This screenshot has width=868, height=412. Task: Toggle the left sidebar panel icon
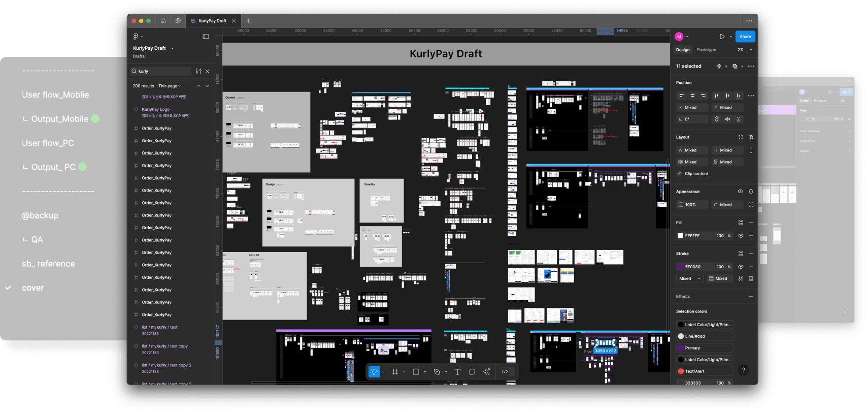click(x=206, y=37)
